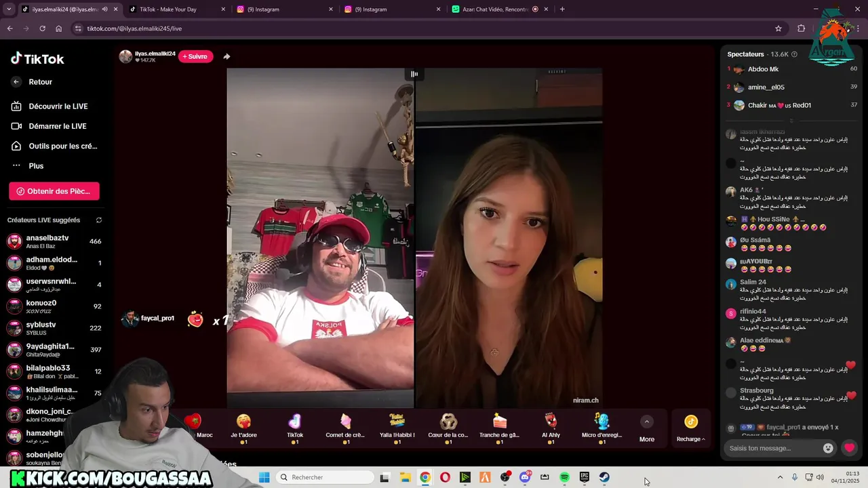
Task: Open suggested creator 9aydaghita1...
Action: pos(54,350)
